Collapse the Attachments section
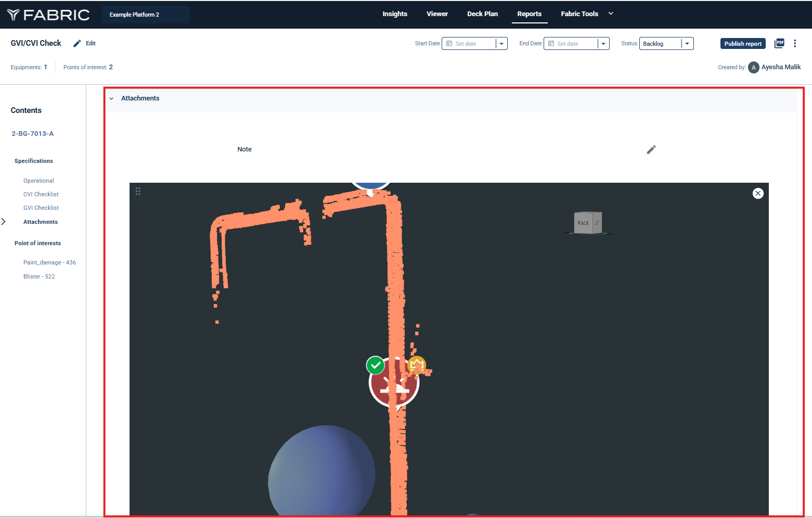Viewport: 812px width, 518px height. (x=111, y=98)
